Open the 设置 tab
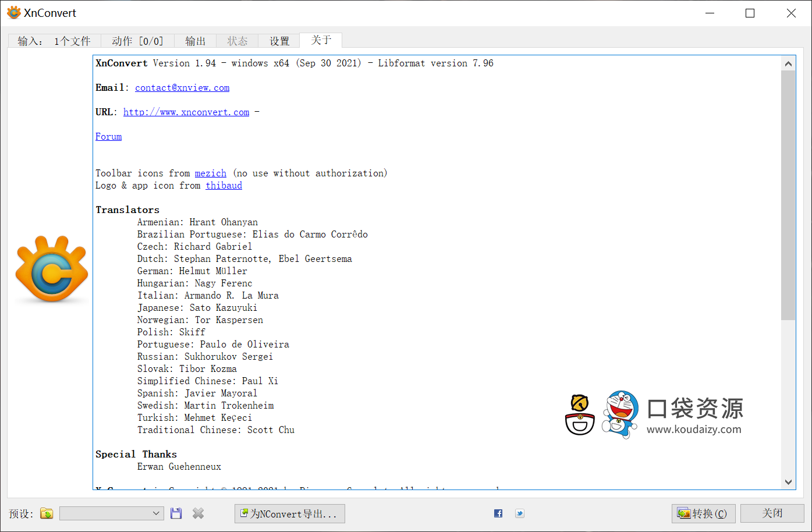Viewport: 812px width, 532px height. (x=279, y=41)
